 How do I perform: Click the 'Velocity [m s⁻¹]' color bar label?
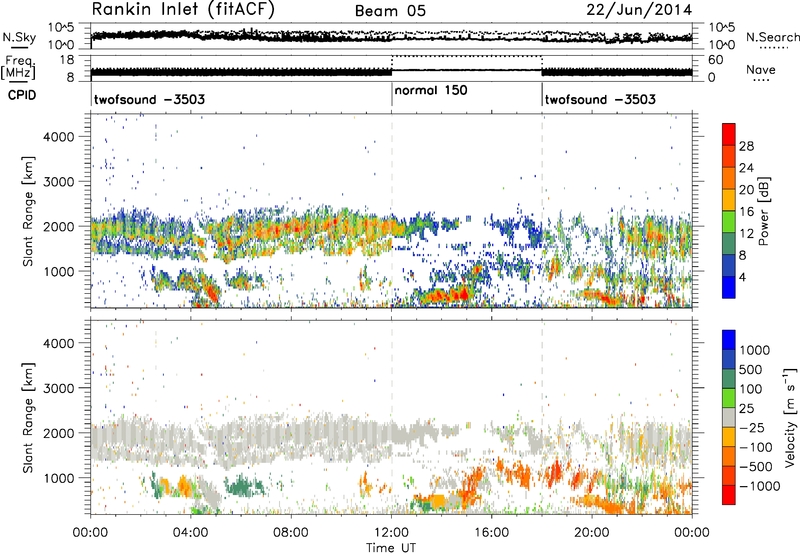[x=789, y=417]
